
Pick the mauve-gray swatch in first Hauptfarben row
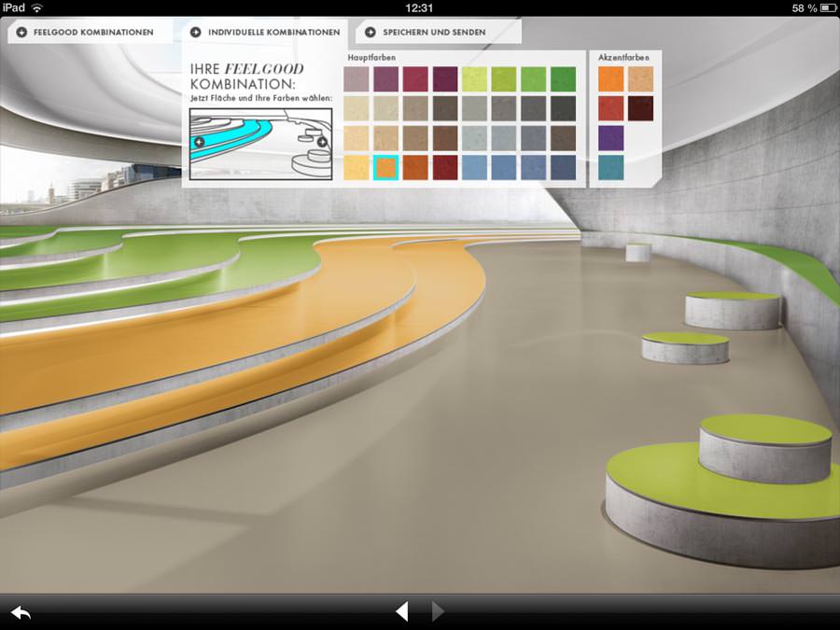pos(357,79)
